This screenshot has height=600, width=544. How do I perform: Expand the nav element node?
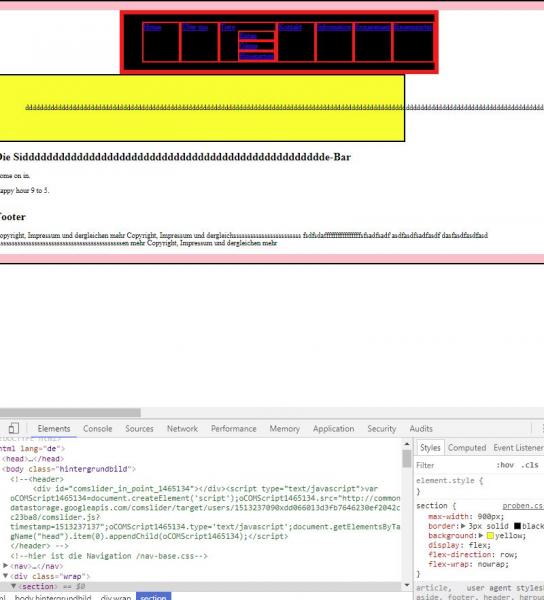point(5,566)
